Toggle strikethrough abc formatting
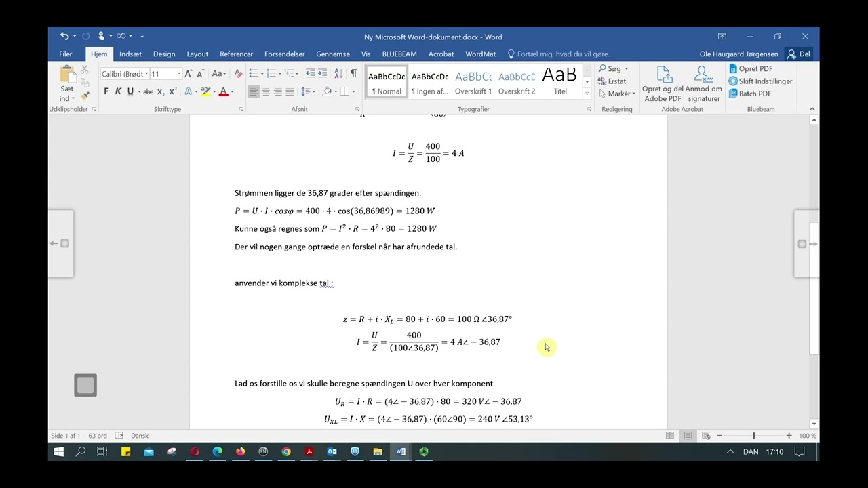This screenshot has width=868, height=488. [148, 91]
